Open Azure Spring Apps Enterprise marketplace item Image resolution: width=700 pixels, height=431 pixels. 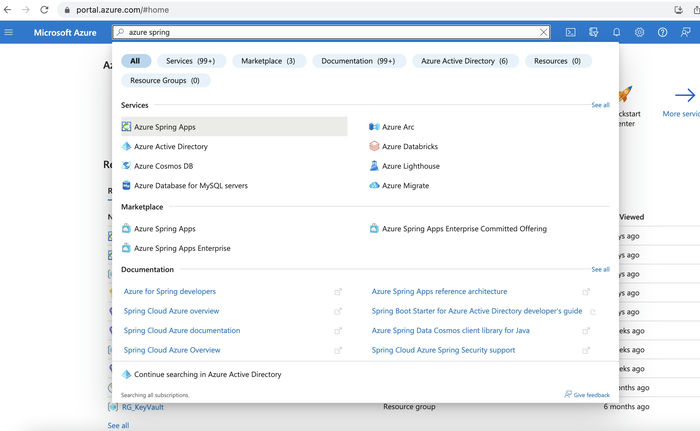tap(182, 248)
